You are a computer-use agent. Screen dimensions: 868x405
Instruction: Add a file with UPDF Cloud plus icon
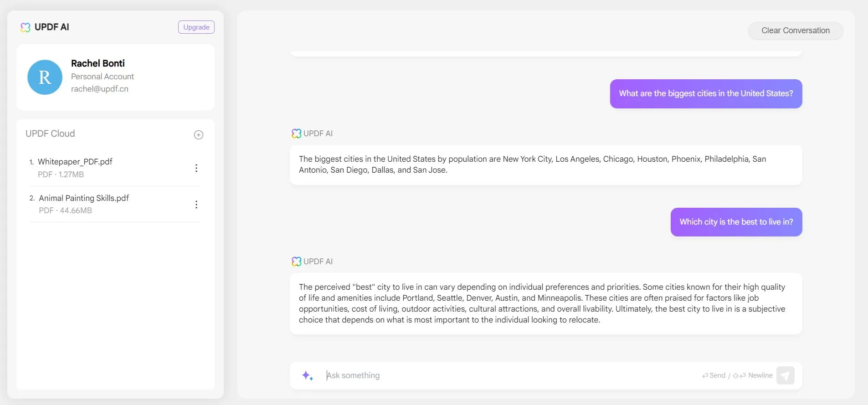[199, 135]
